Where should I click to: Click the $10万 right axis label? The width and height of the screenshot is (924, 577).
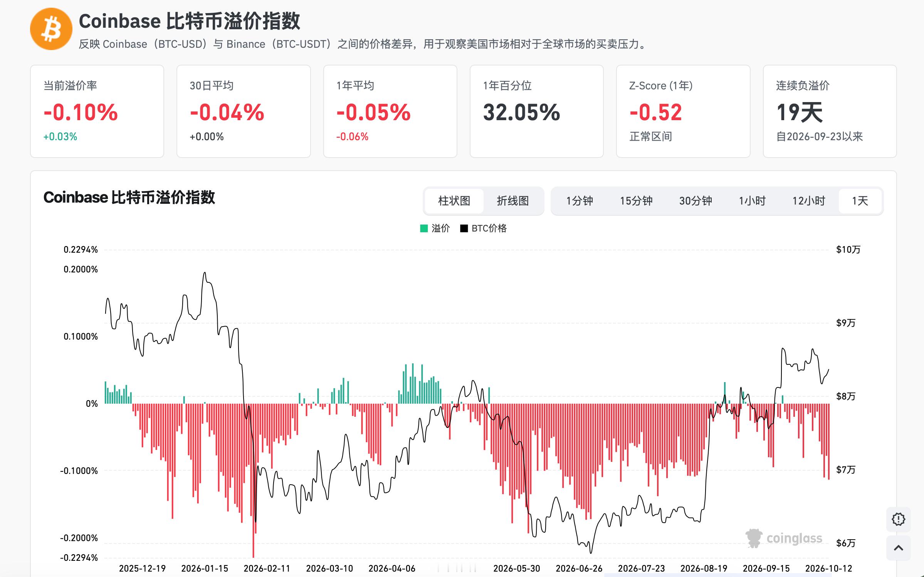(x=848, y=250)
